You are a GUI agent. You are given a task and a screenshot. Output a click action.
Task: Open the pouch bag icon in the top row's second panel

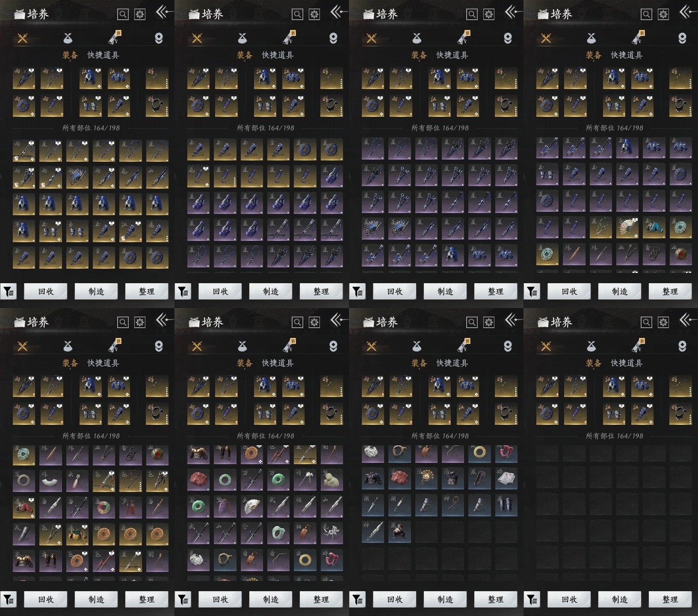(x=243, y=38)
